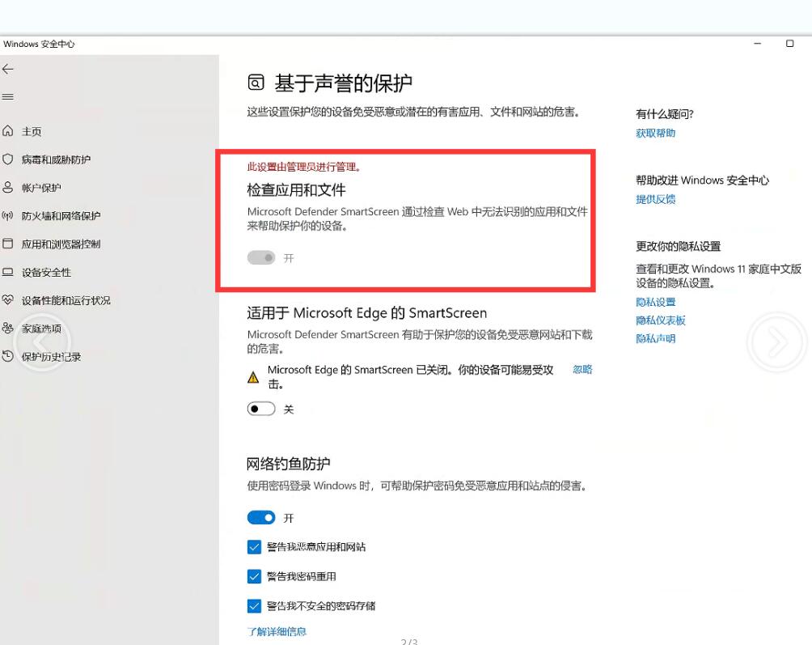Click the 忽略 dismiss link
Screen dimensions: 812x645
(582, 369)
